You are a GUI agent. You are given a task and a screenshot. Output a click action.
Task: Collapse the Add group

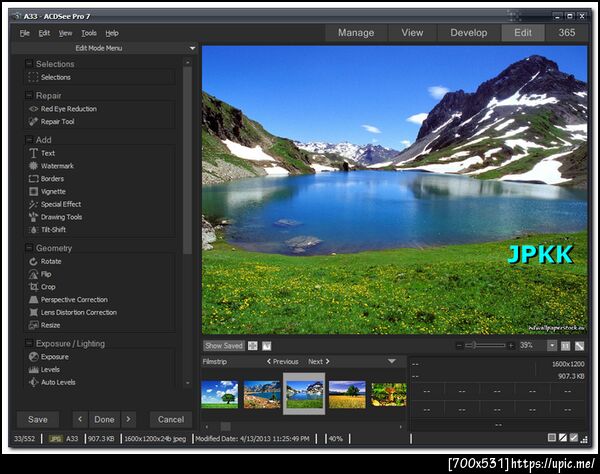[29, 140]
